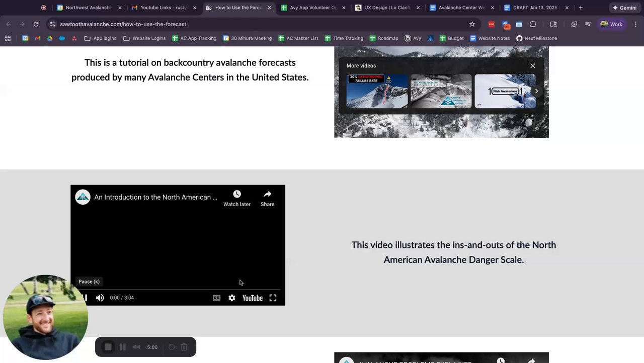Click the avalanche center channel avatar
644x363 pixels.
(x=83, y=197)
